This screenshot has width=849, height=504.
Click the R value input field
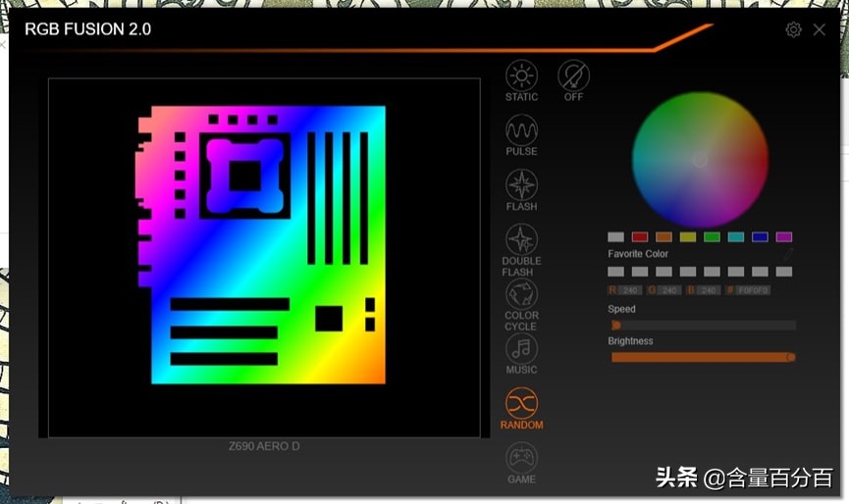click(629, 290)
